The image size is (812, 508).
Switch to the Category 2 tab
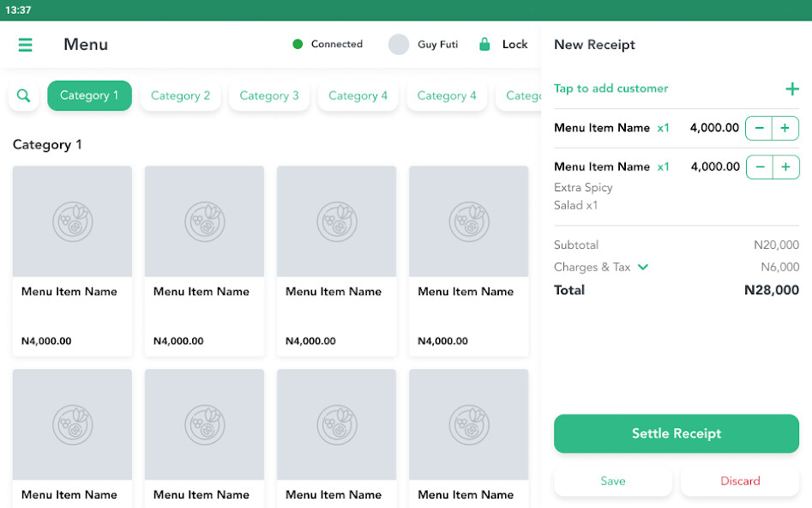[180, 95]
